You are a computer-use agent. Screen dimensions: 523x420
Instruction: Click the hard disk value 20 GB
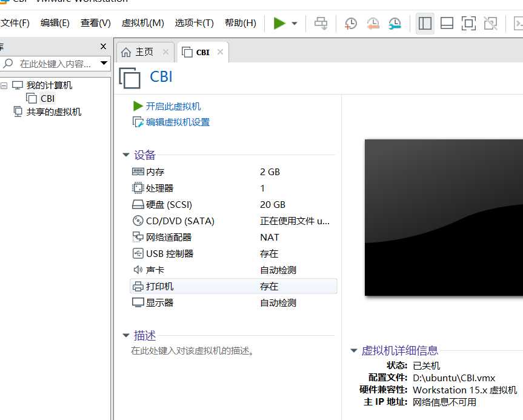(x=273, y=204)
